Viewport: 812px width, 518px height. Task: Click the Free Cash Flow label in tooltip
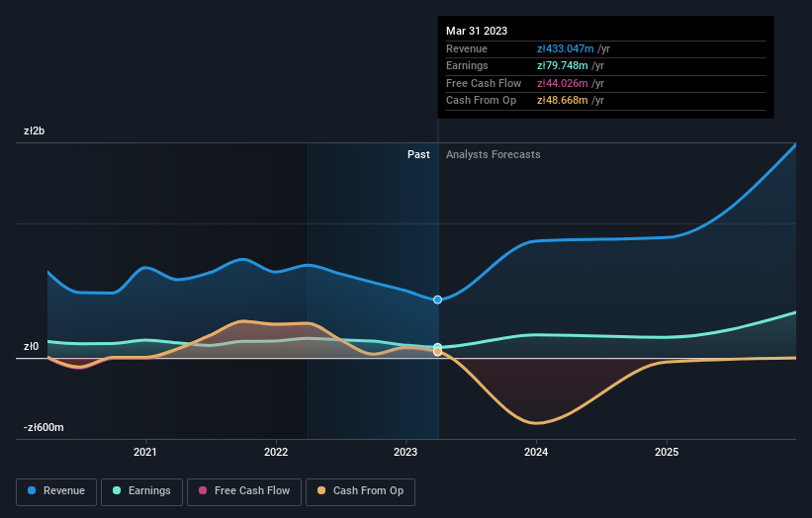click(x=484, y=83)
